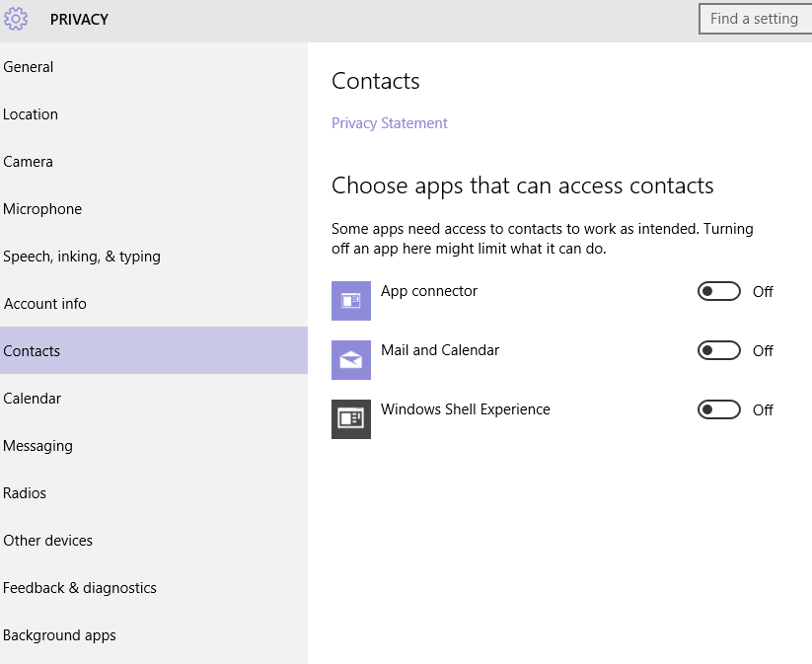The height and width of the screenshot is (664, 812).
Task: Open the Privacy Statement link
Action: click(x=390, y=123)
